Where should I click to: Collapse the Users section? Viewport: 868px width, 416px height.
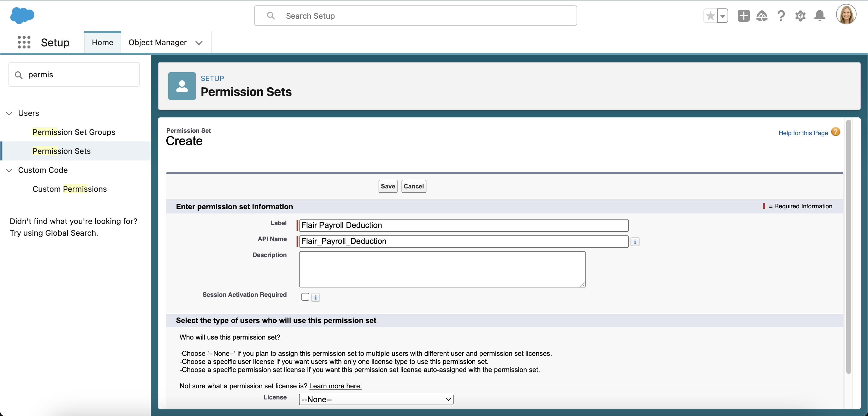(x=9, y=113)
